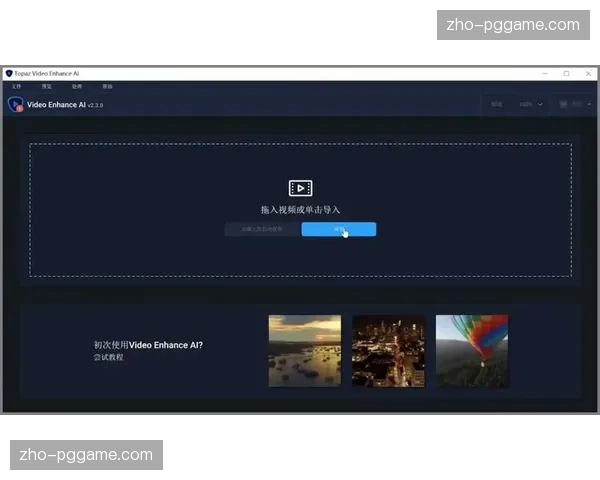Click the Topaz shield icon in title bar
The height and width of the screenshot is (480, 600).
pos(9,73)
